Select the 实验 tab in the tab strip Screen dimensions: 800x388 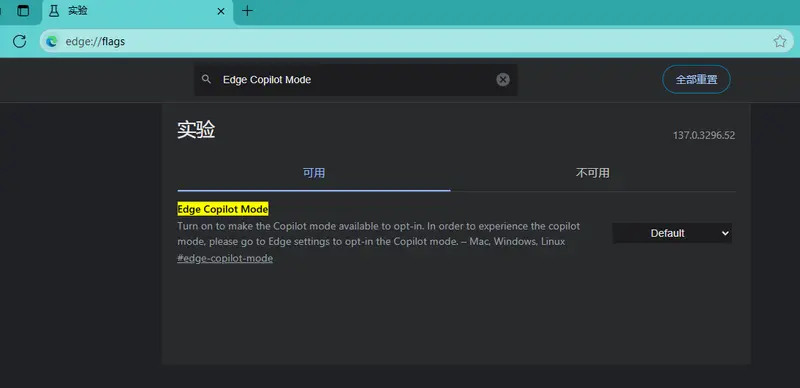[x=138, y=12]
